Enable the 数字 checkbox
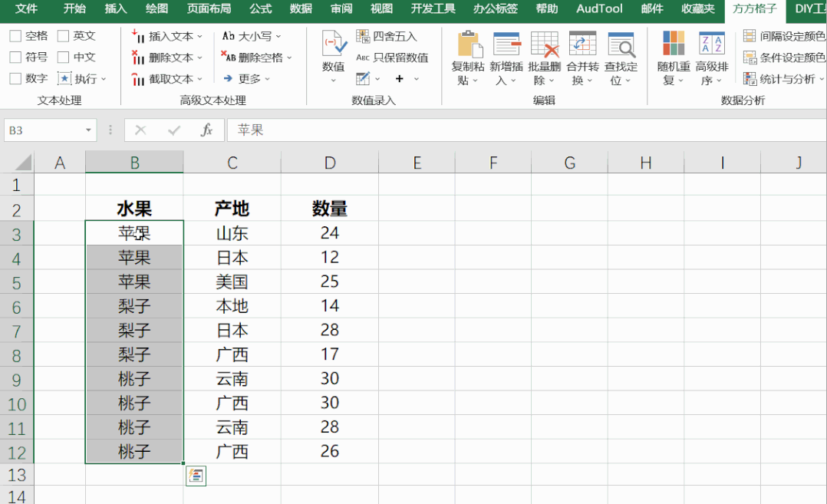 tap(16, 78)
